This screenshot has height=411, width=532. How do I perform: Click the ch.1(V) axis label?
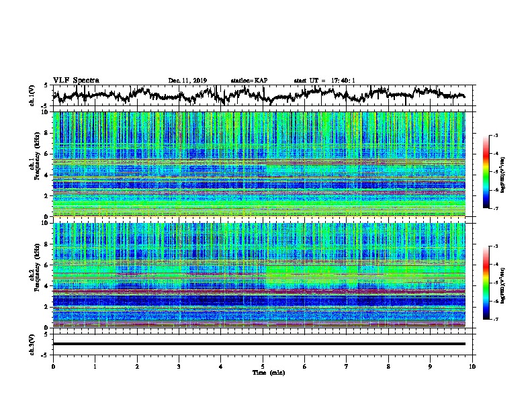click(32, 95)
